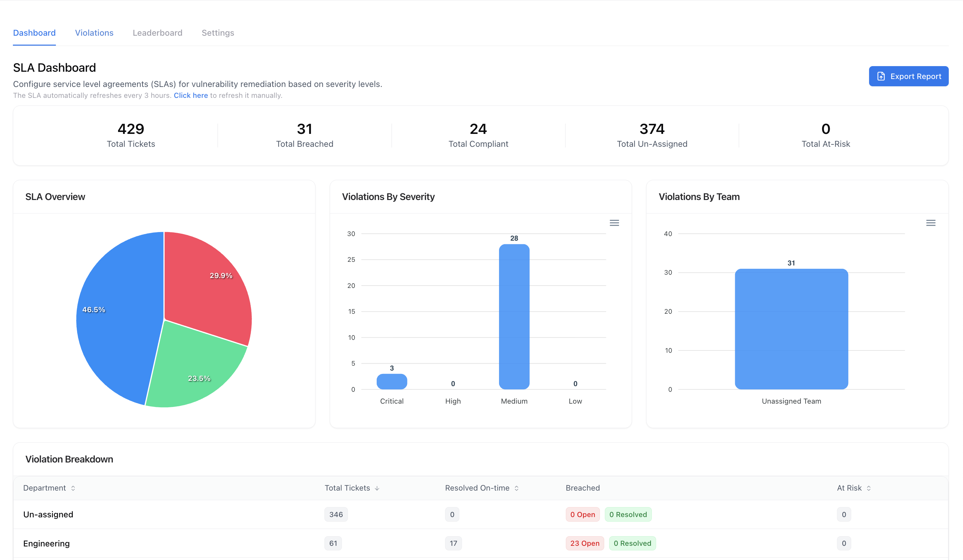The image size is (963, 560).
Task: Open the Violations By Team chart menu
Action: (x=931, y=223)
